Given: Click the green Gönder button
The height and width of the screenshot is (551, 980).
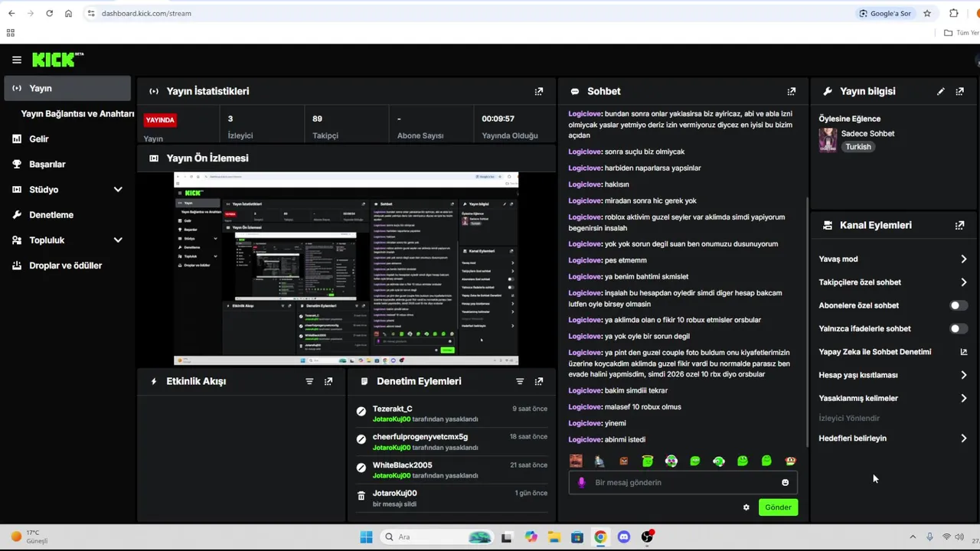Looking at the screenshot, I should (x=778, y=507).
